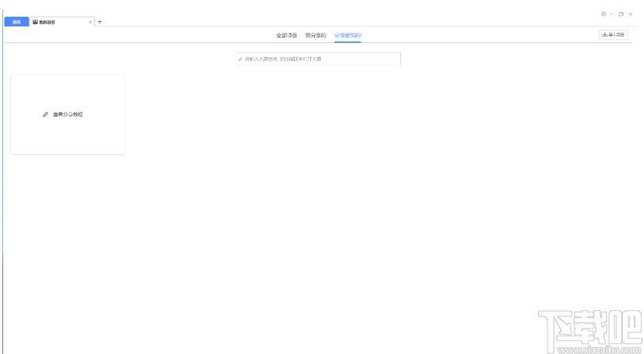
Task: Click the 导入项目 button
Action: (613, 35)
